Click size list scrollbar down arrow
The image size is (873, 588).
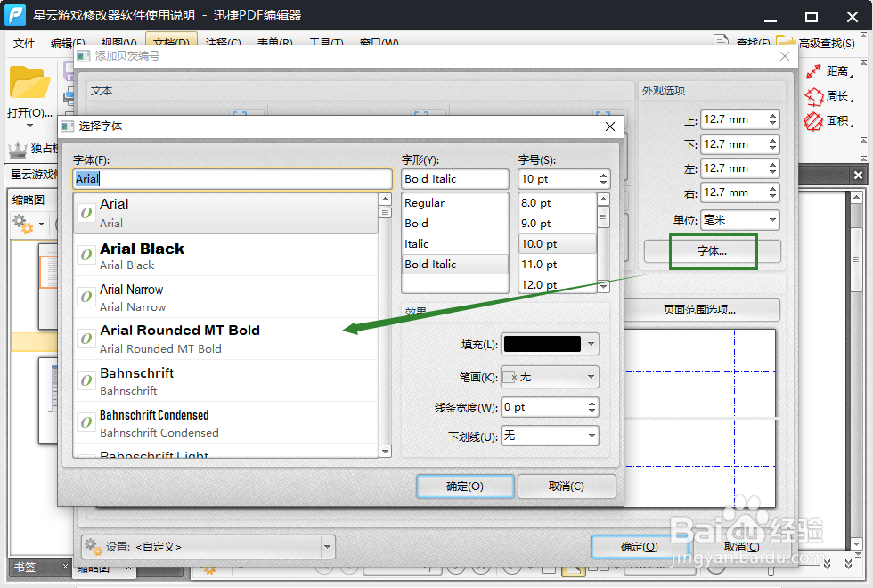(x=604, y=286)
